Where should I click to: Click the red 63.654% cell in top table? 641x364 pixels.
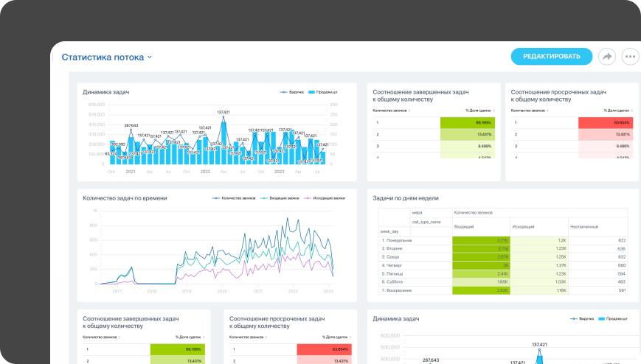pyautogui.click(x=605, y=122)
